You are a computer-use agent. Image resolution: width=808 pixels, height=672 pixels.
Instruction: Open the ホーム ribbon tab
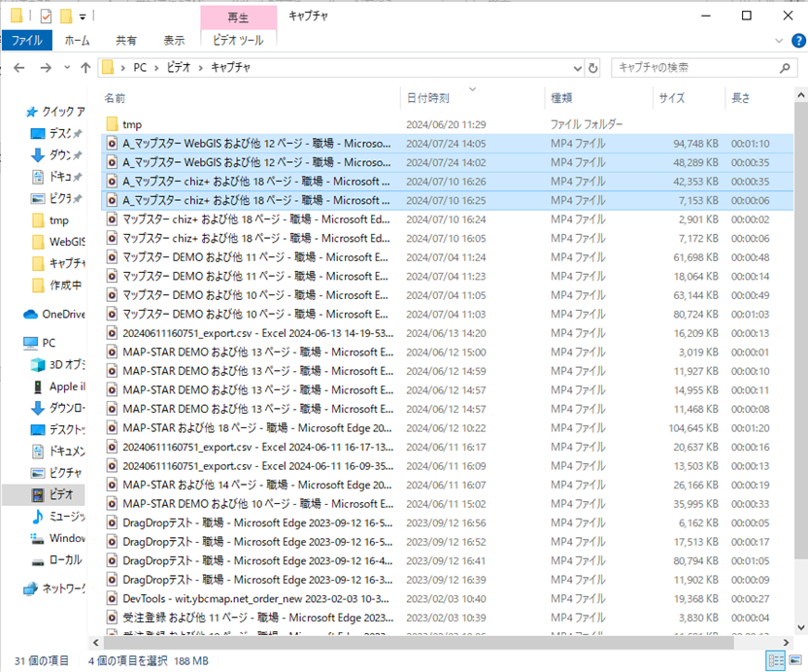[x=78, y=40]
